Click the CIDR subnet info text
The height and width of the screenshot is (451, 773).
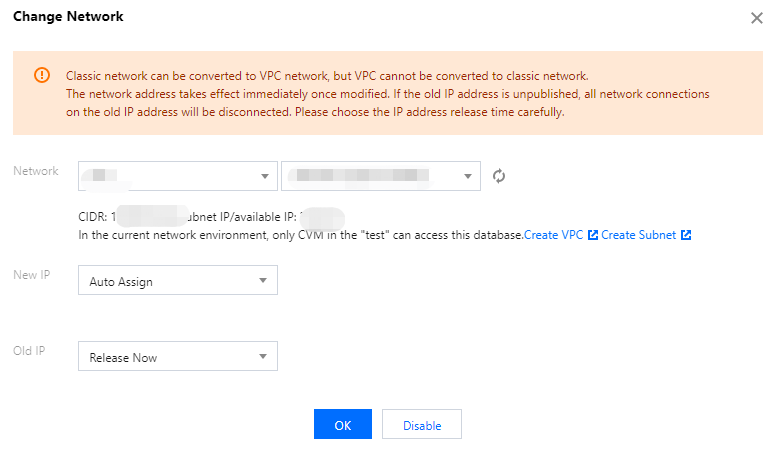pos(211,217)
